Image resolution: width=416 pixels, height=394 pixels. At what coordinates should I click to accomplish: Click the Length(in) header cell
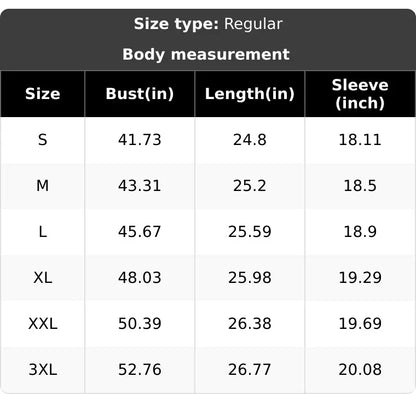(x=250, y=94)
